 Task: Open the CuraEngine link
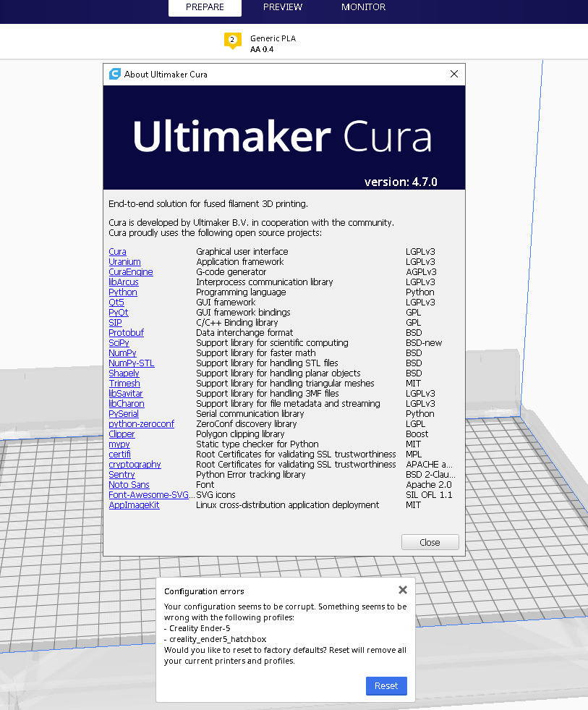click(130, 271)
